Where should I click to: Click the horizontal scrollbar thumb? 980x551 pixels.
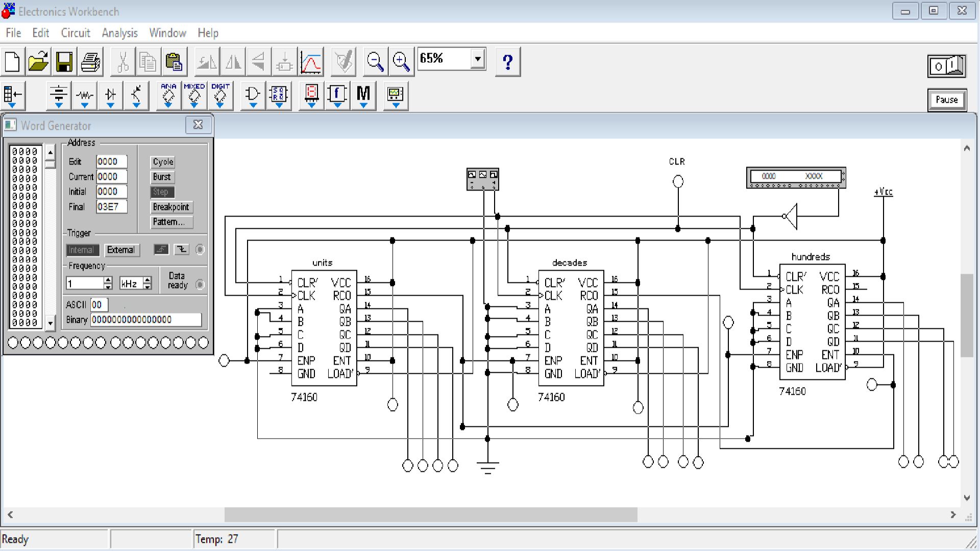(431, 515)
